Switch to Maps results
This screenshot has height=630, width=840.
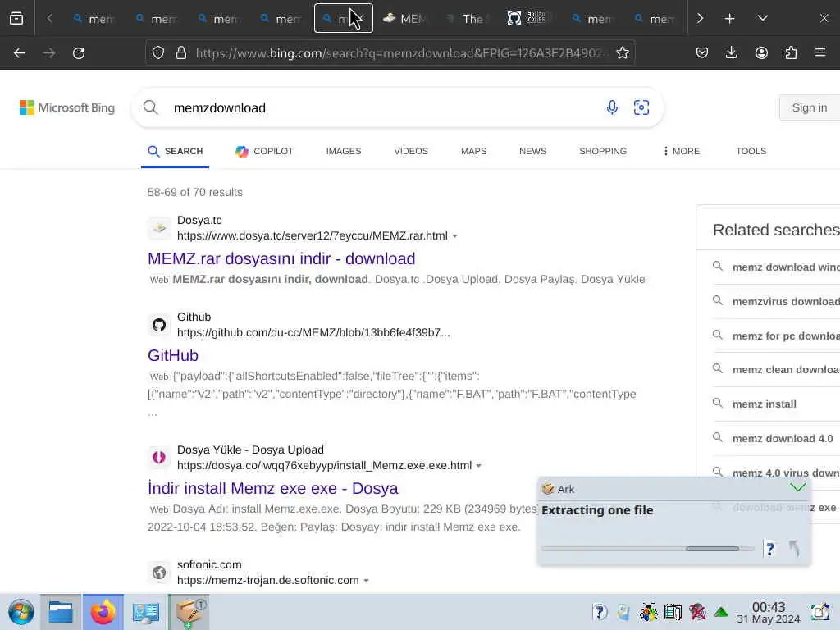[x=473, y=151]
